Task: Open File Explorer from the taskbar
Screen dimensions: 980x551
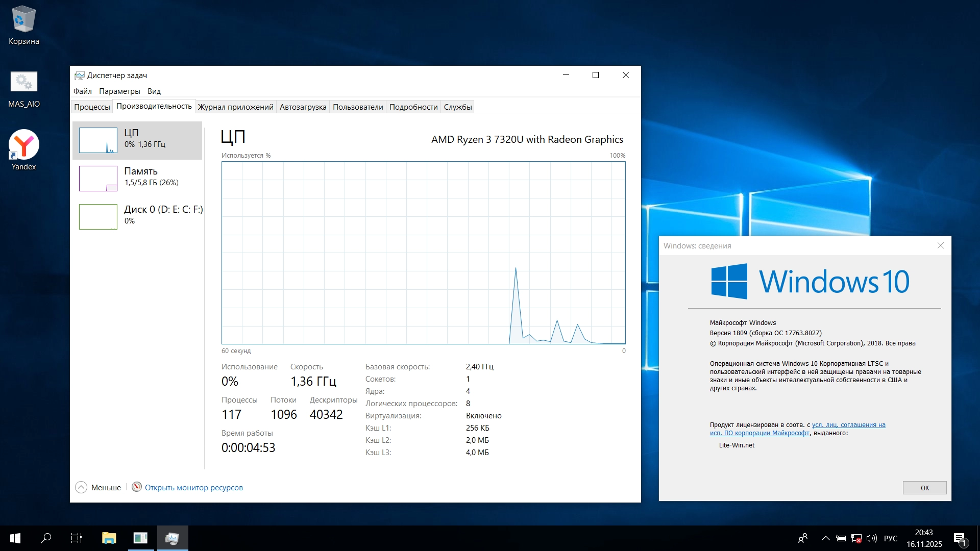Action: [x=109, y=538]
